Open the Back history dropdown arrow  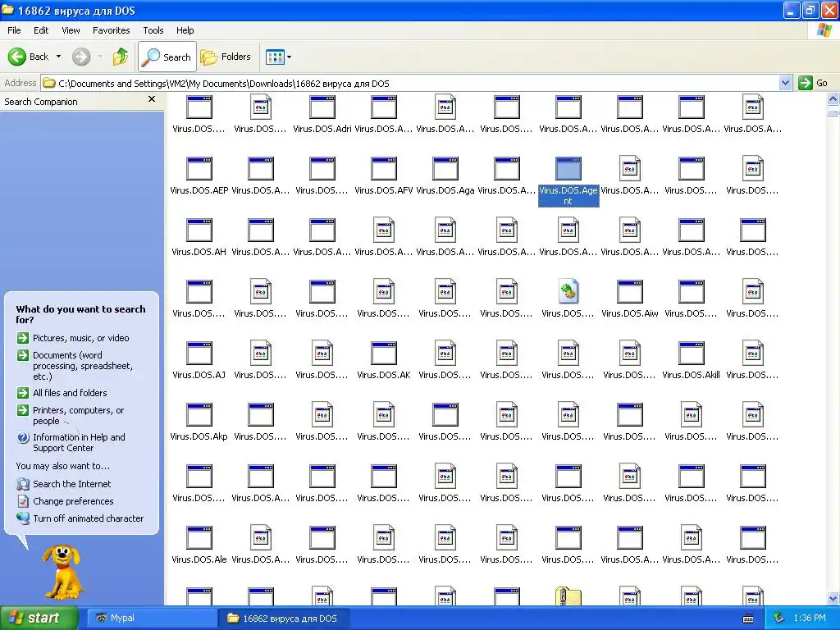pyautogui.click(x=58, y=57)
